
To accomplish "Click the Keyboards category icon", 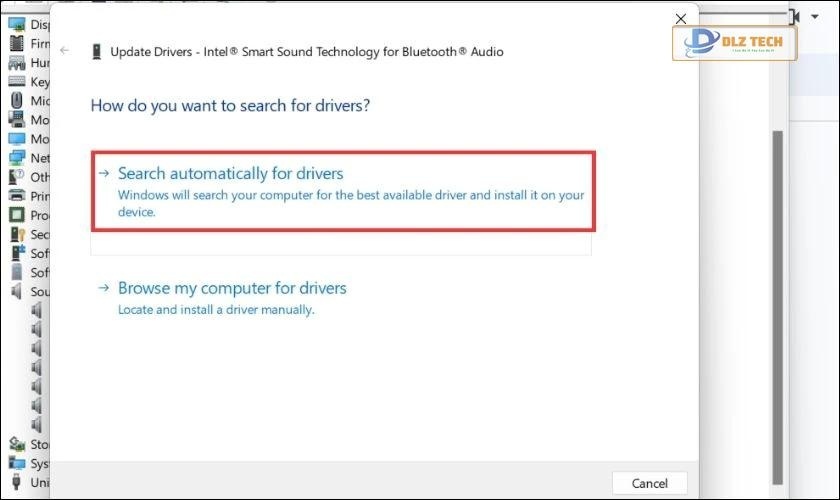I will (16, 82).
